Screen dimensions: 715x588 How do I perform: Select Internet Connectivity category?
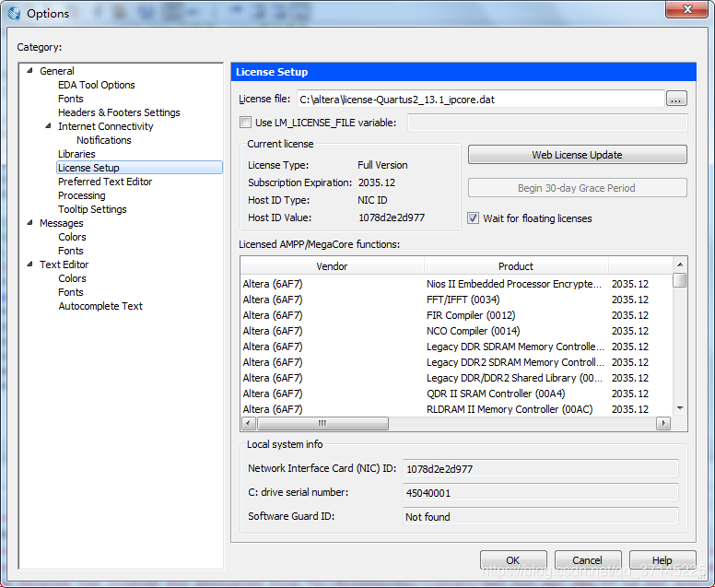[x=105, y=126]
